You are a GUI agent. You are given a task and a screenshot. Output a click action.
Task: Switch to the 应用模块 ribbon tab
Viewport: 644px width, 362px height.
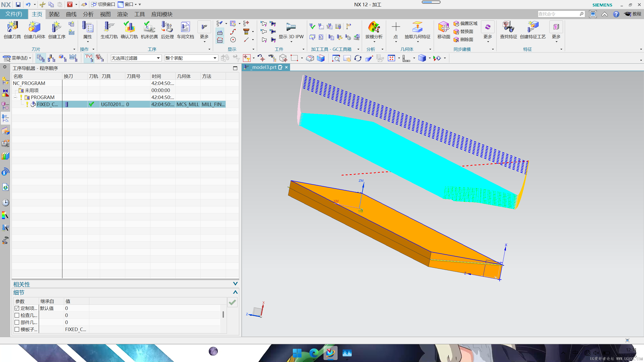(x=162, y=14)
